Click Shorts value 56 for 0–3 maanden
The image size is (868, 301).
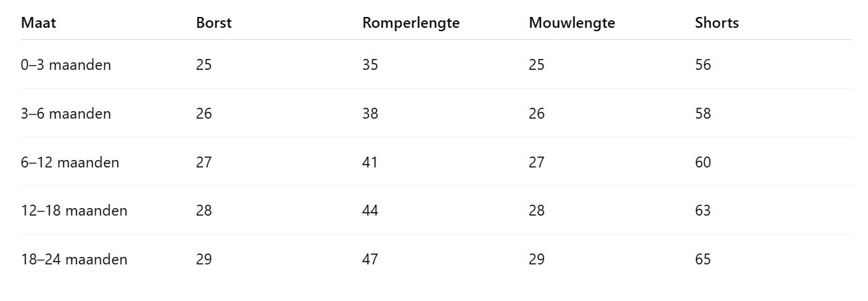pos(703,65)
